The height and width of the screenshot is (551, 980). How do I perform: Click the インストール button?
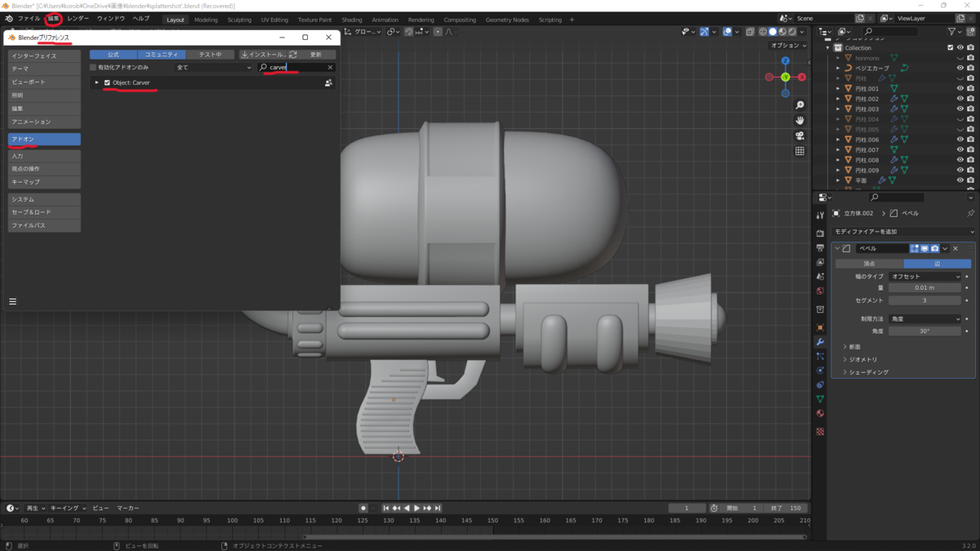(x=261, y=55)
